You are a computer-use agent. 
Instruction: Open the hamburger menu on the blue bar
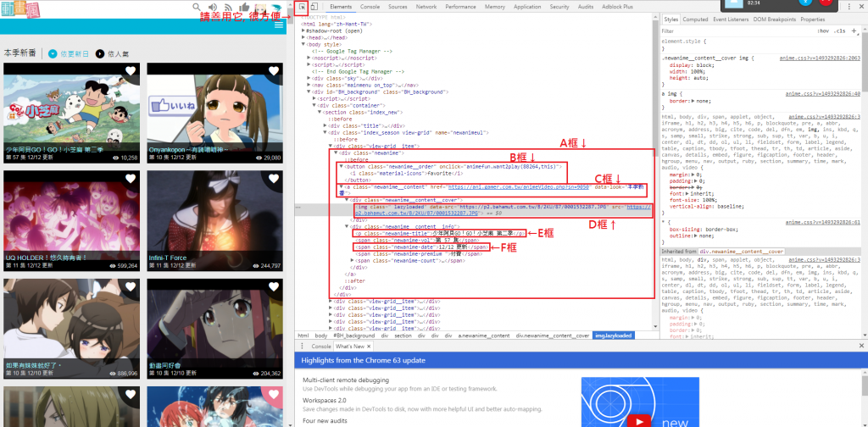click(x=279, y=26)
